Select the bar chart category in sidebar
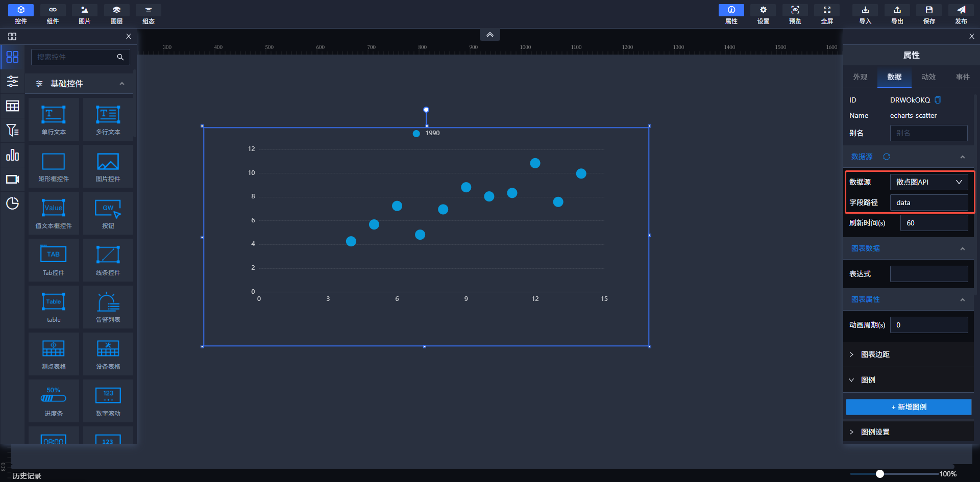Image resolution: width=980 pixels, height=482 pixels. click(x=12, y=155)
